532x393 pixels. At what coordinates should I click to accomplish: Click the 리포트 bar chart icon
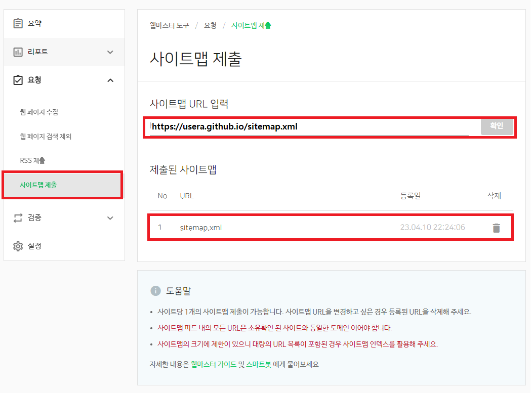tap(18, 52)
